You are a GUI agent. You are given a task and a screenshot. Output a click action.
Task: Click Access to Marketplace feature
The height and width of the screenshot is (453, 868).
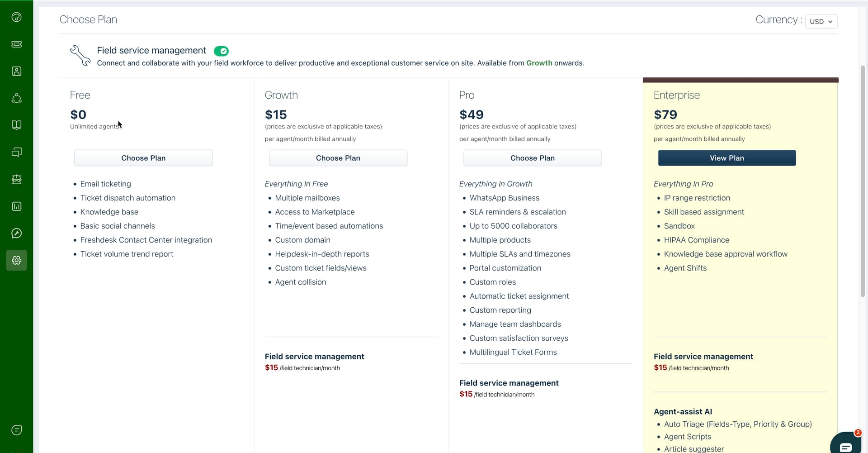(x=315, y=212)
